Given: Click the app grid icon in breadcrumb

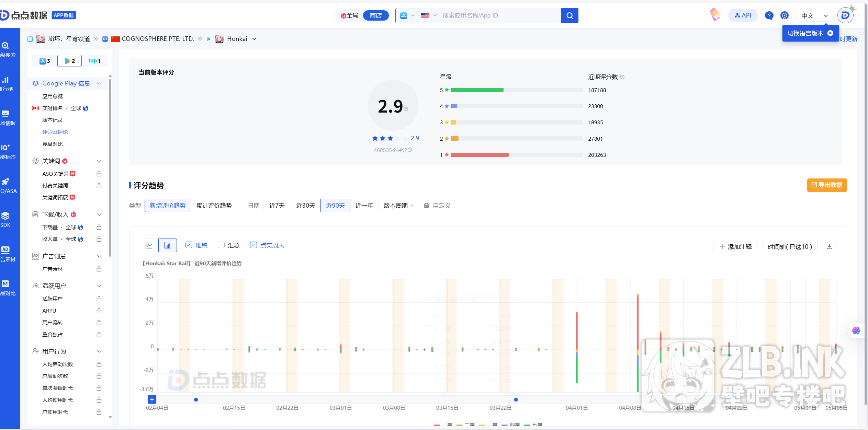Looking at the screenshot, I should point(30,39).
